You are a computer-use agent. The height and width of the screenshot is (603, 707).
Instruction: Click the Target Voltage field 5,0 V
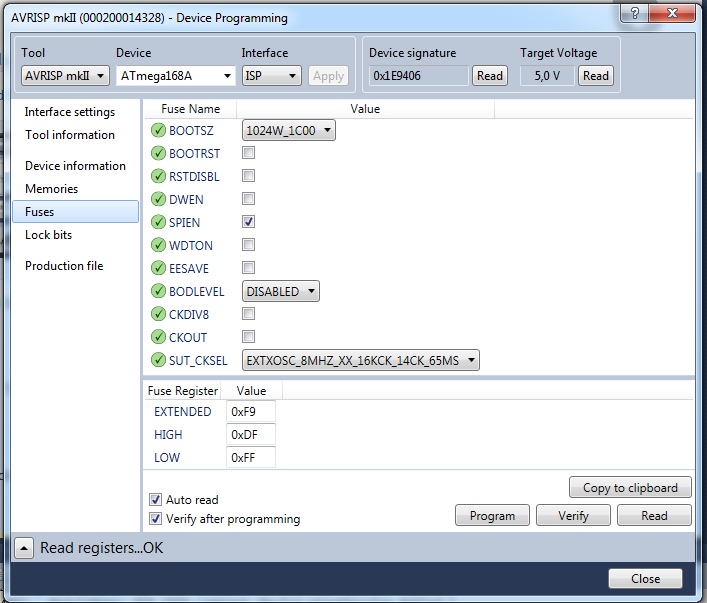point(547,76)
